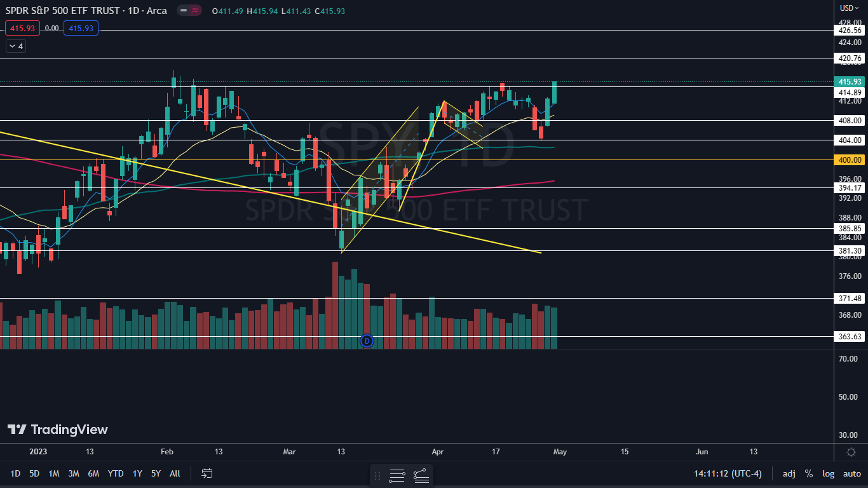868x488 pixels.
Task: Click the 371.48 horizontal line price label
Action: [850, 298]
